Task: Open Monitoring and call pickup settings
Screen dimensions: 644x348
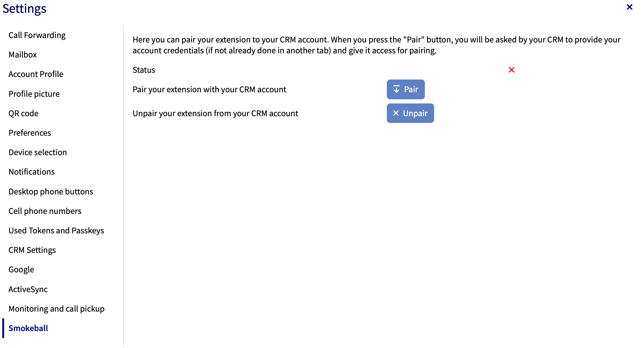Action: [x=57, y=309]
